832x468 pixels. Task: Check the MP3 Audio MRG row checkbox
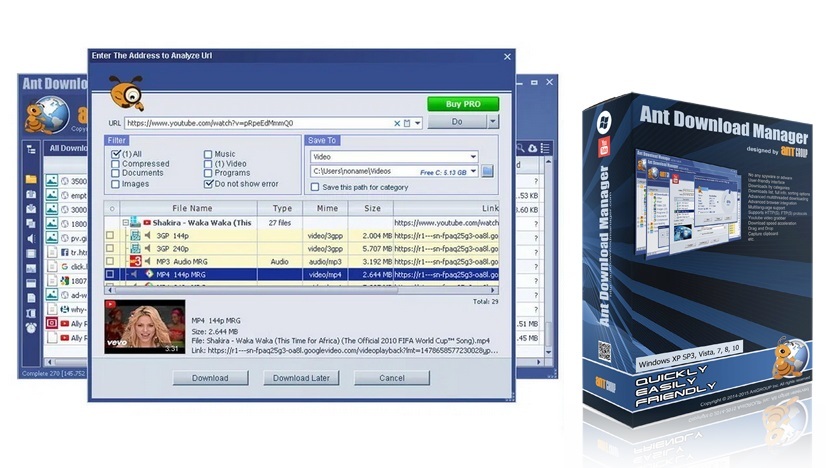pos(110,261)
